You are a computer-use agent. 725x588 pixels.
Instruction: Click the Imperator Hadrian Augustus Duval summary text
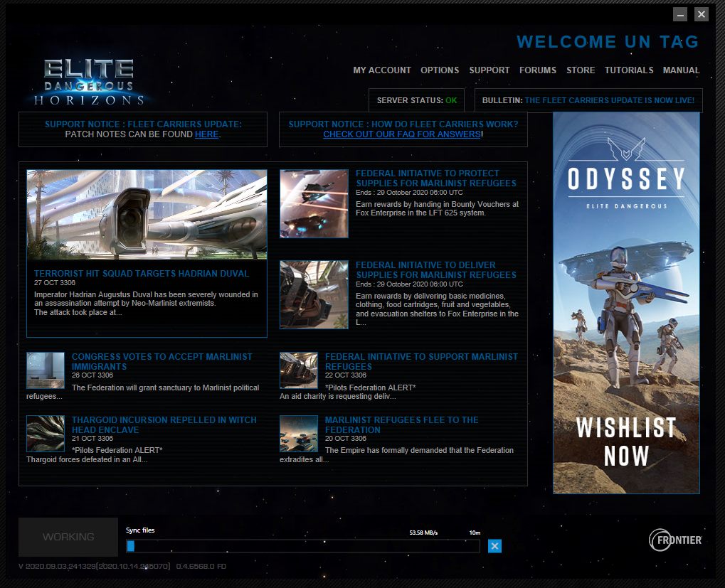[x=146, y=304]
